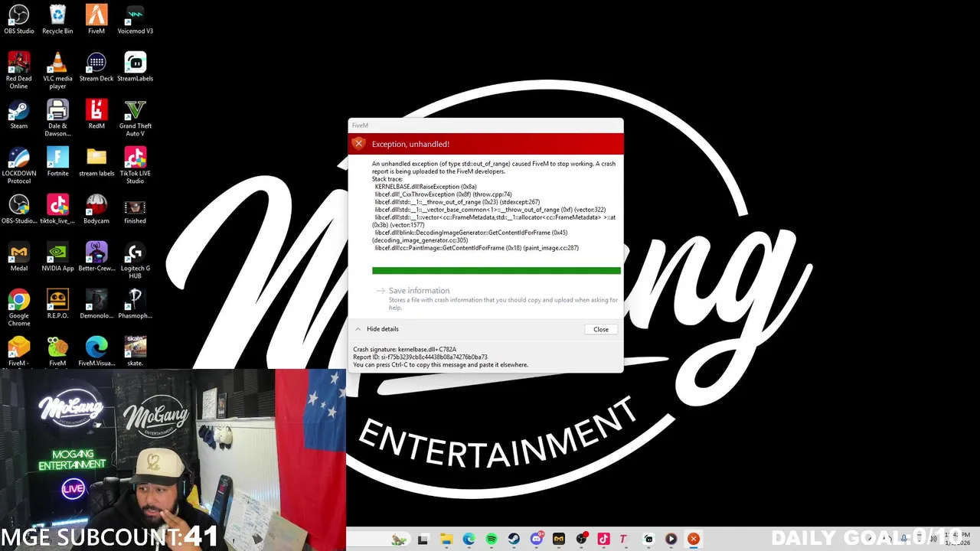The height and width of the screenshot is (551, 980).
Task: Select the Bodycam desktop icon
Action: [x=96, y=210]
